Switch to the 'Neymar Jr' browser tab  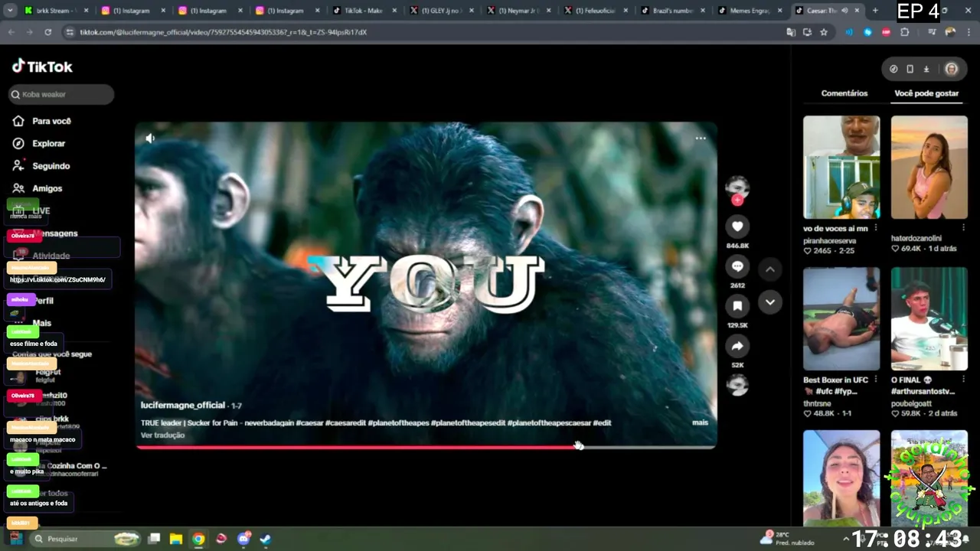click(517, 11)
